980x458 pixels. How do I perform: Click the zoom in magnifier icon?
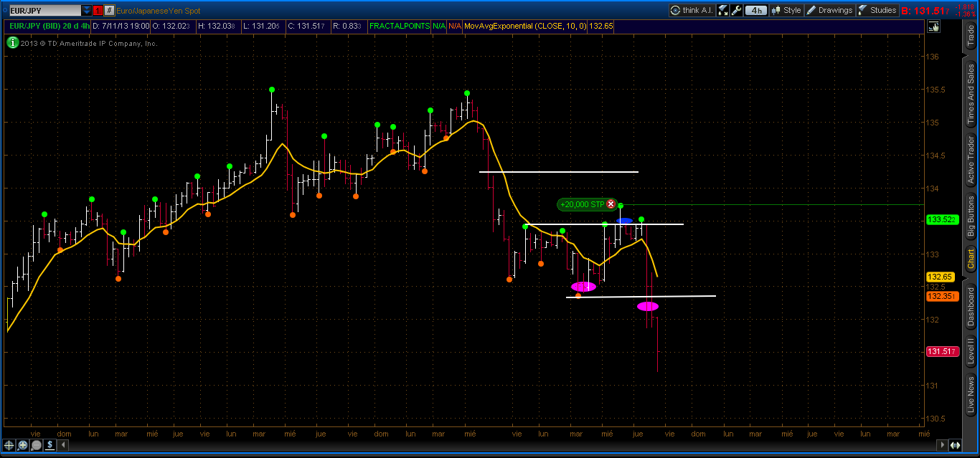click(22, 445)
